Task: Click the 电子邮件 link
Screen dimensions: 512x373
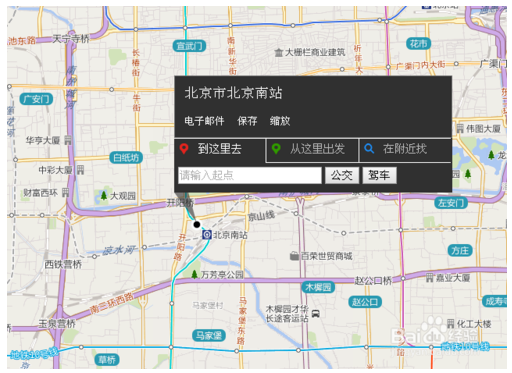Action: pos(204,121)
